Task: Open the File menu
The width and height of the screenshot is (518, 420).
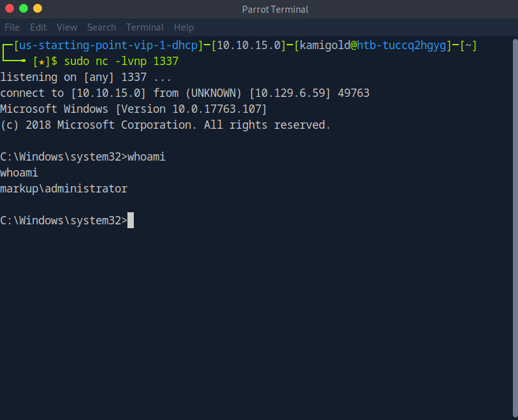Action: 12,27
